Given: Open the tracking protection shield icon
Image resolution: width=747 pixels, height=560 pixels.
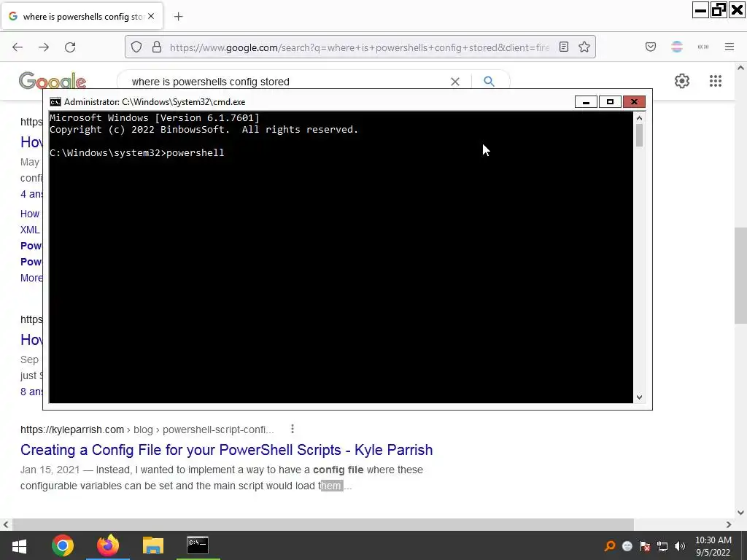Looking at the screenshot, I should click(x=136, y=47).
